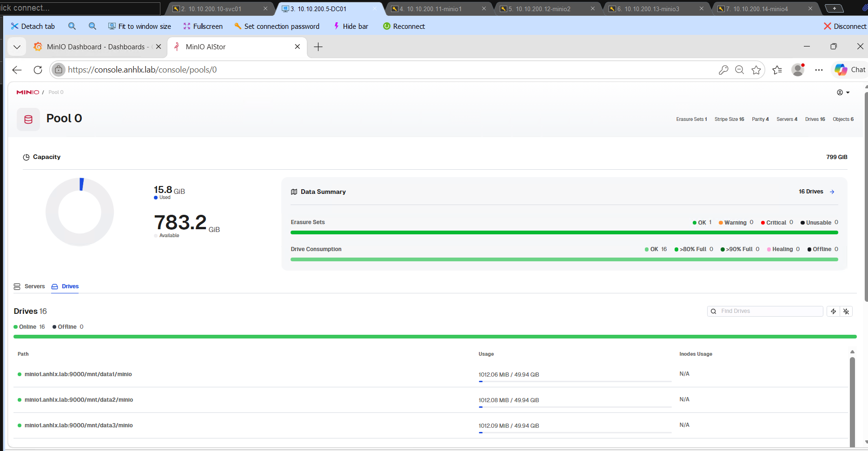
Task: Close the MinIO AIStor browser tab
Action: pos(298,46)
